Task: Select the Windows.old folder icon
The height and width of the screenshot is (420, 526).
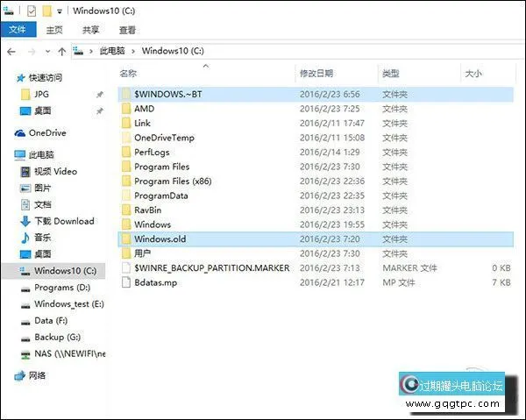Action: [126, 238]
